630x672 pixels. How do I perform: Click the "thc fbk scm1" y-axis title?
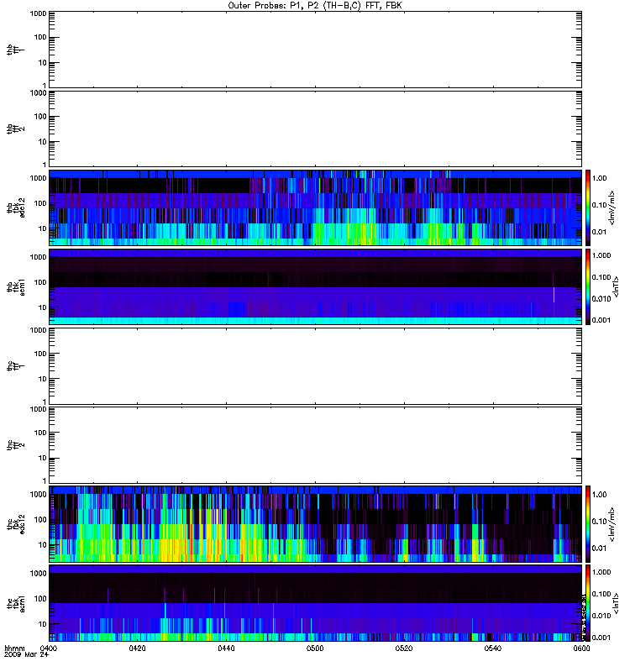pyautogui.click(x=15, y=603)
